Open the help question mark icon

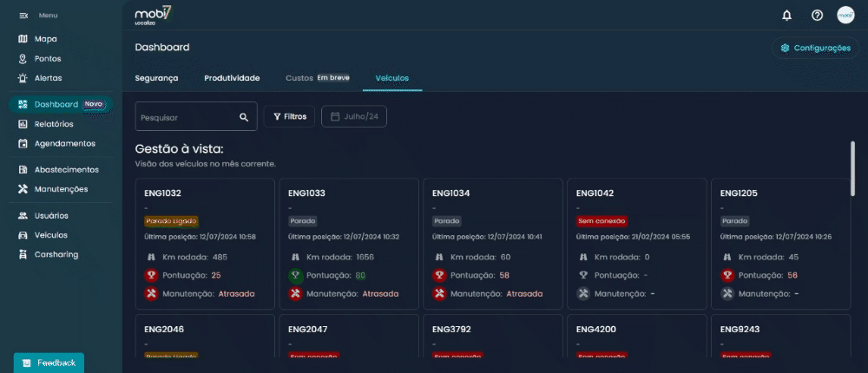coord(817,15)
